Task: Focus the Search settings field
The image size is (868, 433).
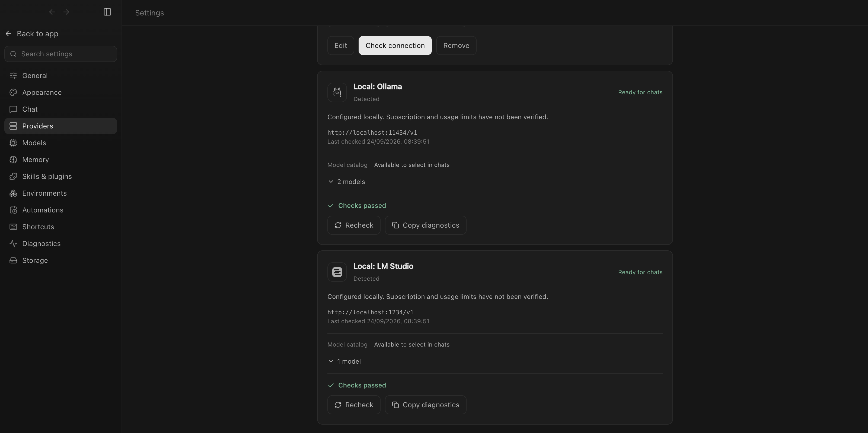Action: pyautogui.click(x=61, y=54)
